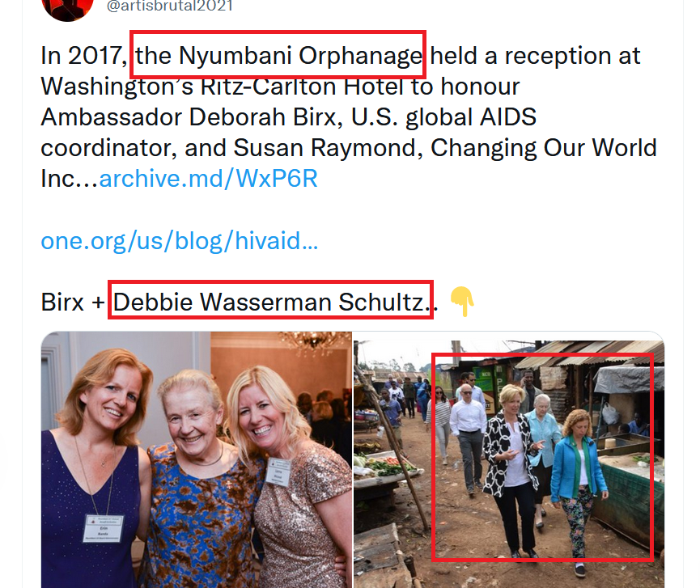Viewport: 700px width, 588px height.
Task: Click the man in the white shirt
Action: [x=468, y=438]
